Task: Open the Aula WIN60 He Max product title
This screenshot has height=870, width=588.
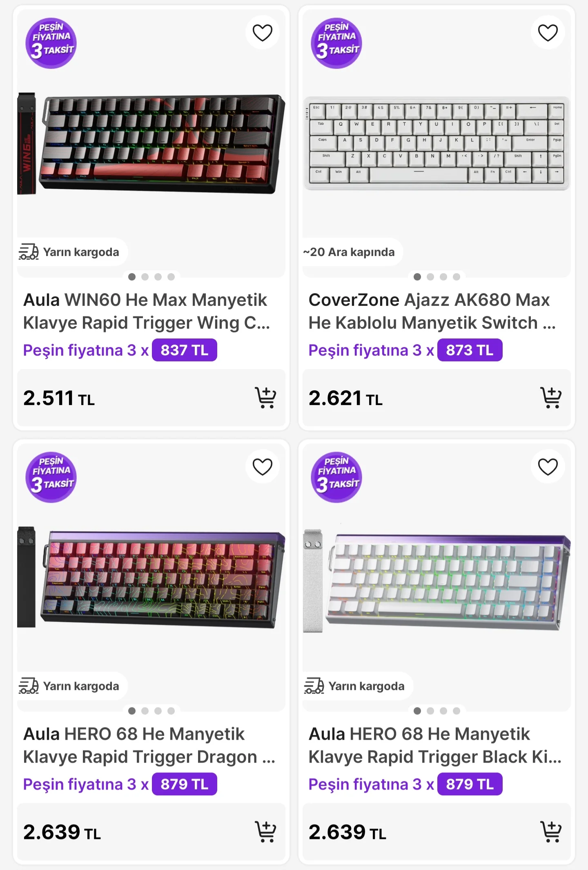Action: (146, 311)
